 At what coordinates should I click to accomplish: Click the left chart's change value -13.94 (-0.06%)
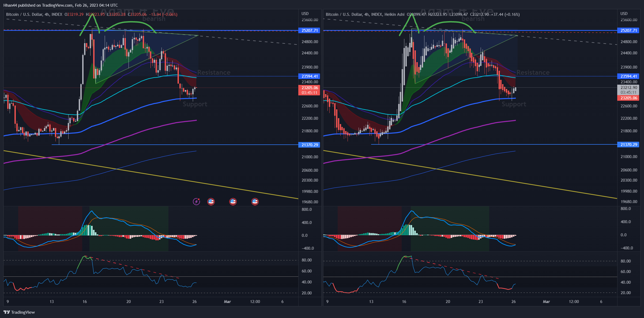(x=163, y=14)
